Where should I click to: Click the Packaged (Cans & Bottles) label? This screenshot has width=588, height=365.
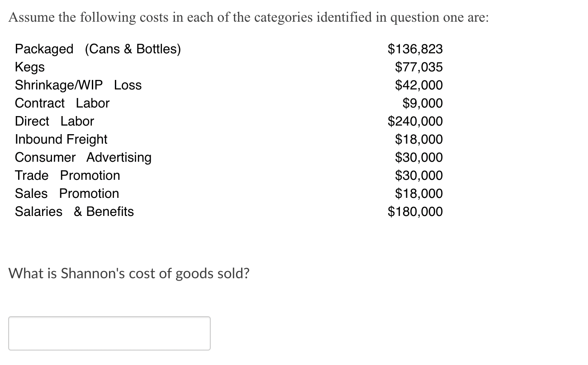pyautogui.click(x=98, y=49)
